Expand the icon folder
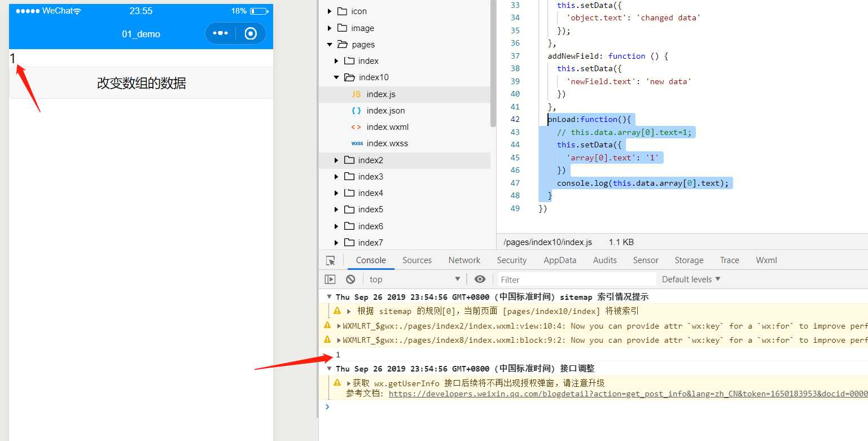Image resolution: width=868 pixels, height=441 pixels. 330,11
